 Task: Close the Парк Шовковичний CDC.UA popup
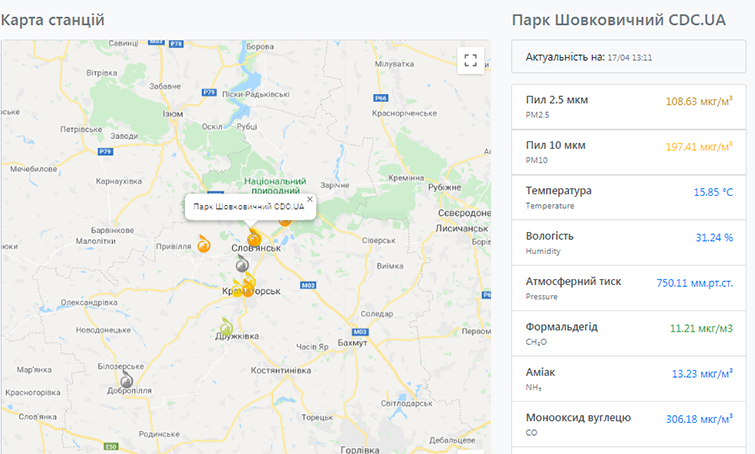pos(310,199)
